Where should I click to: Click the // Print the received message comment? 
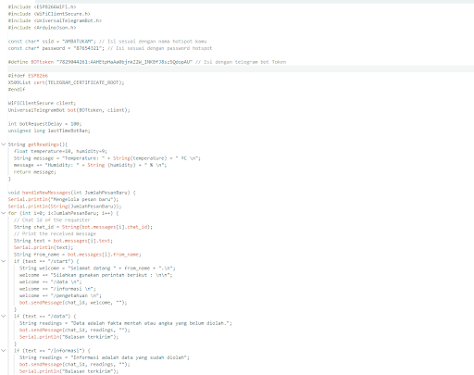point(55,234)
